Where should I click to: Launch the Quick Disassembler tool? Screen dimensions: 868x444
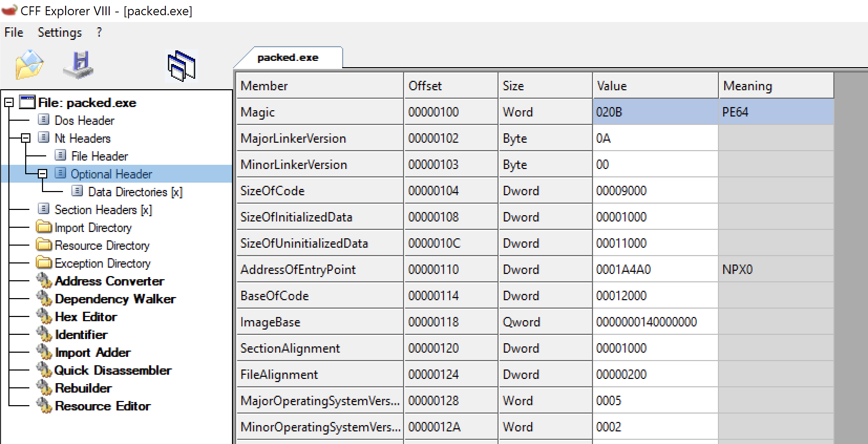pyautogui.click(x=113, y=371)
